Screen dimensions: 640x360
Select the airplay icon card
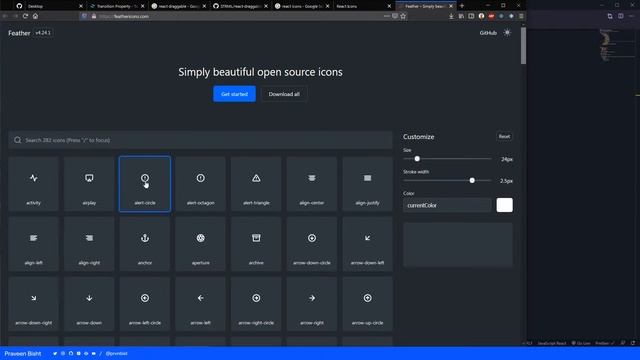point(89,184)
